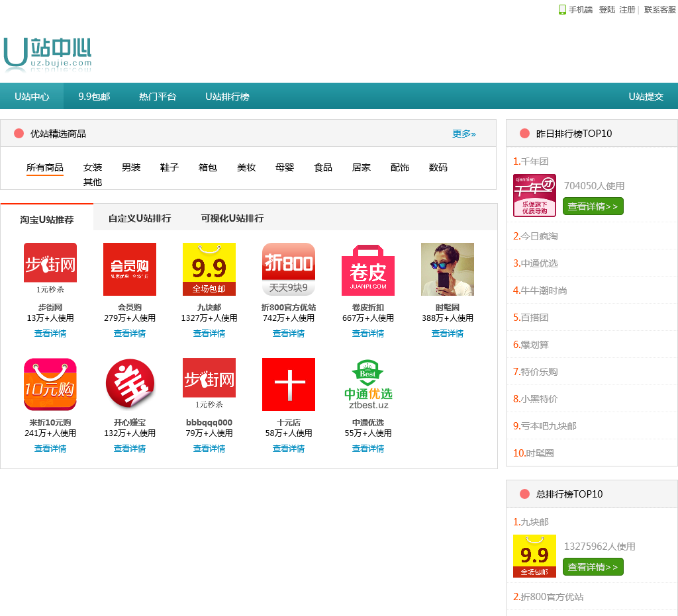
Task: Click the 联系客服 link
Action: 660,9
